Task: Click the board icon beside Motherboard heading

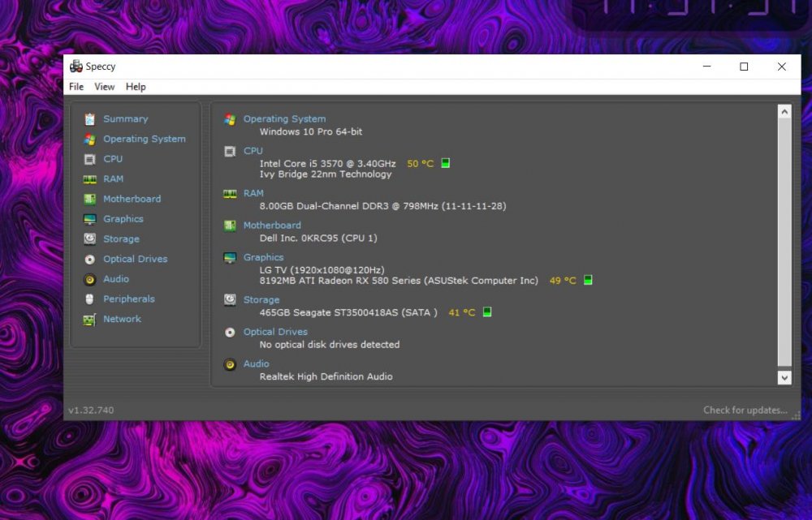Action: click(x=230, y=226)
